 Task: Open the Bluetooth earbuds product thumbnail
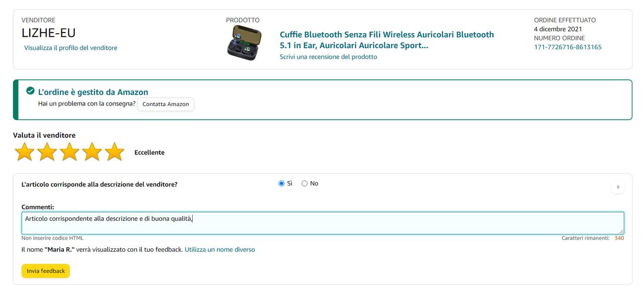click(244, 43)
